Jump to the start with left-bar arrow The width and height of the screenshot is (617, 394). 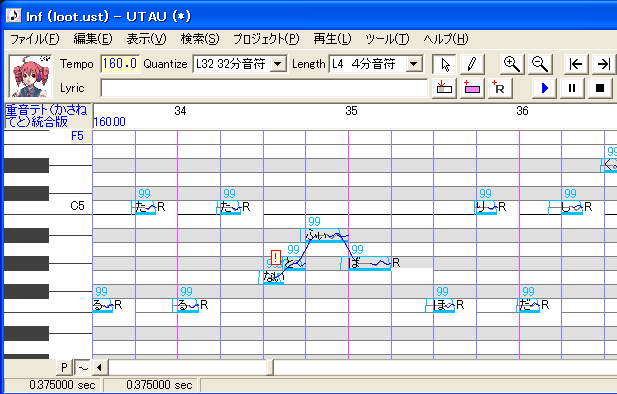(x=575, y=64)
